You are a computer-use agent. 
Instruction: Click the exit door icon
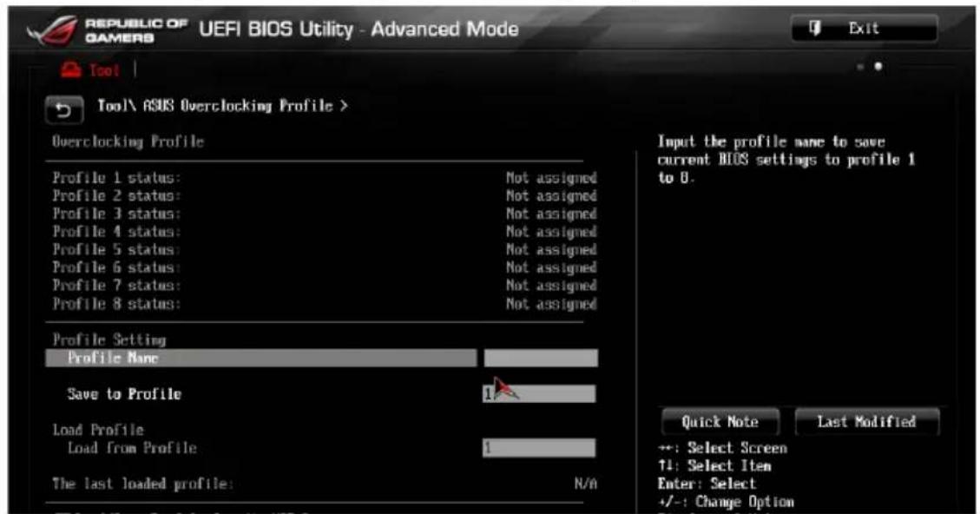(x=815, y=28)
